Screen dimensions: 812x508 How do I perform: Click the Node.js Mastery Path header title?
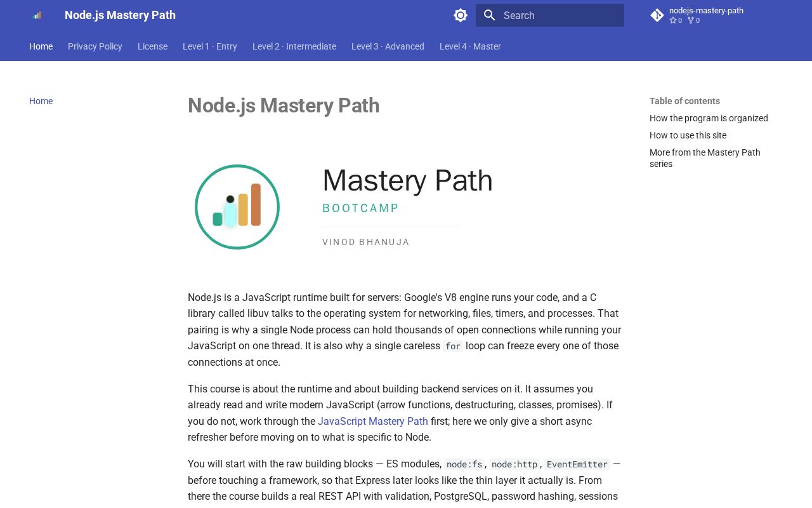click(x=120, y=15)
